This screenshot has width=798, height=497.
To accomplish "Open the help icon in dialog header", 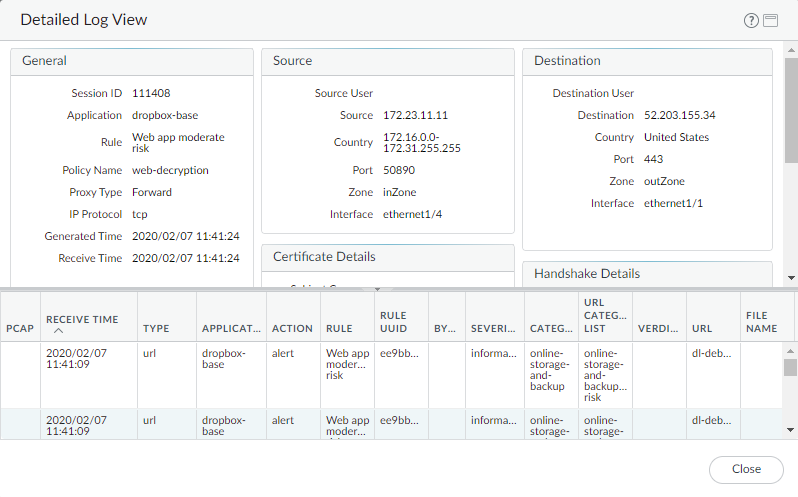I will pyautogui.click(x=752, y=20).
